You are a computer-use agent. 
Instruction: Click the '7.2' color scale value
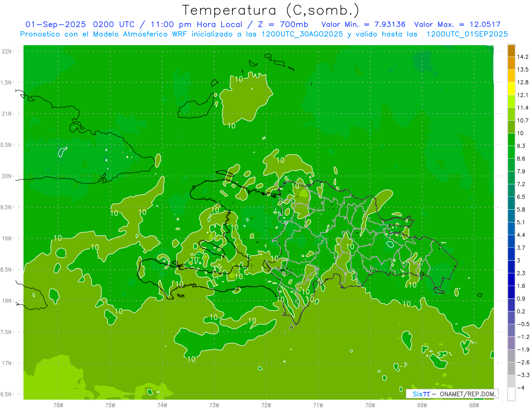point(521,184)
